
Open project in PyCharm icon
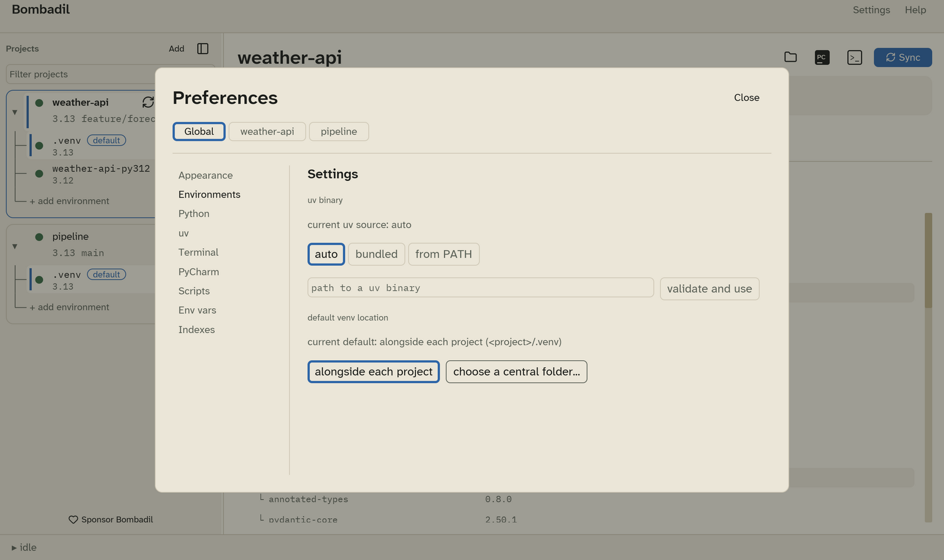coord(822,57)
